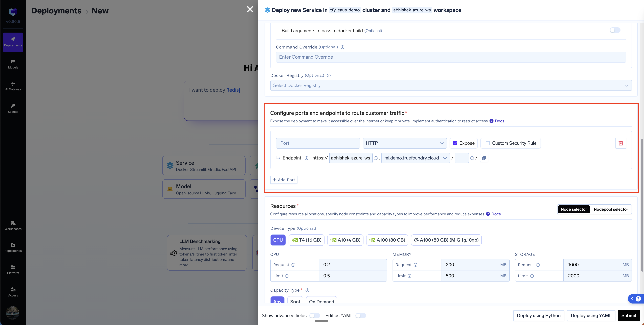
Task: Click the panel's vertical scrollbar
Action: pyautogui.click(x=642, y=205)
